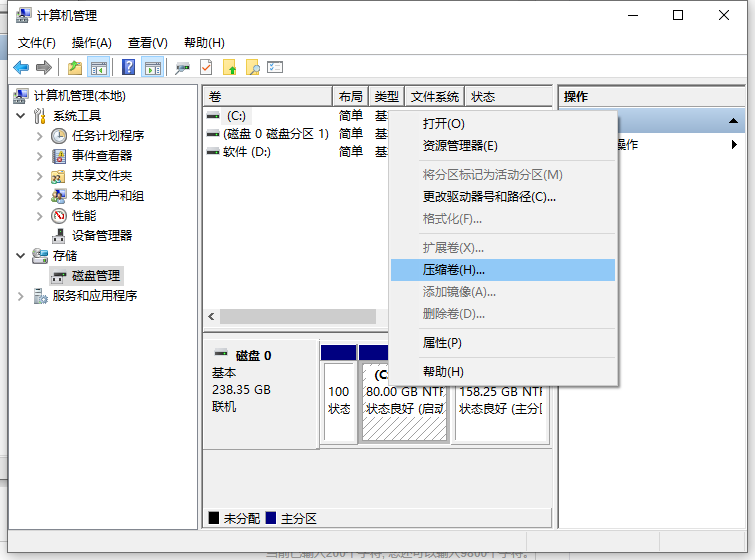Click the blue Back arrow in toolbar

coord(21,67)
